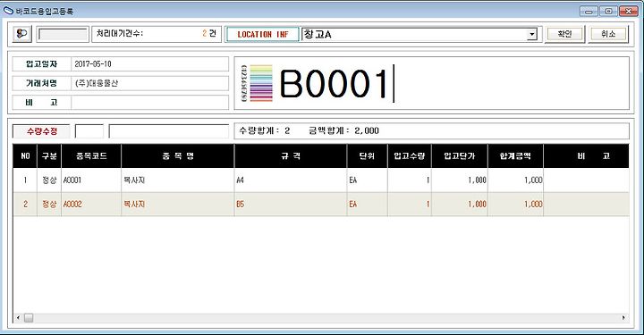The height and width of the screenshot is (335, 644).
Task: Click the 정상 cell in row 2
Action: coord(49,205)
